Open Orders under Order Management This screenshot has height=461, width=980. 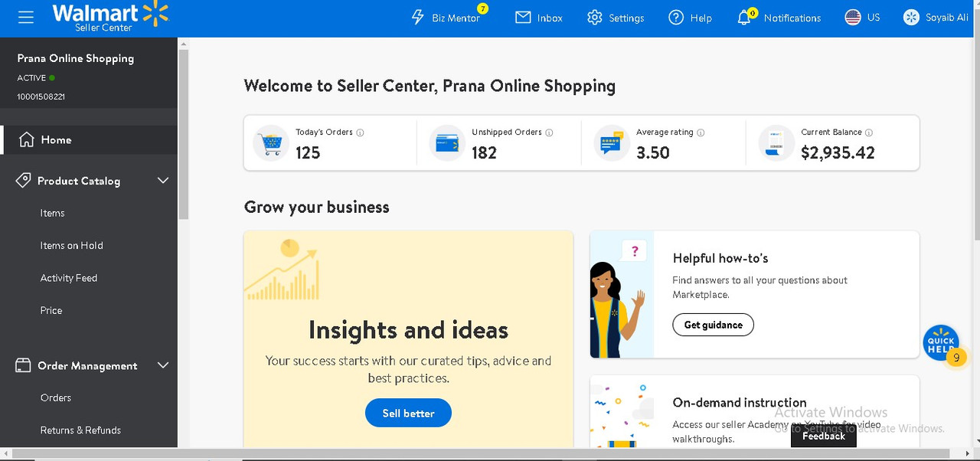click(56, 397)
